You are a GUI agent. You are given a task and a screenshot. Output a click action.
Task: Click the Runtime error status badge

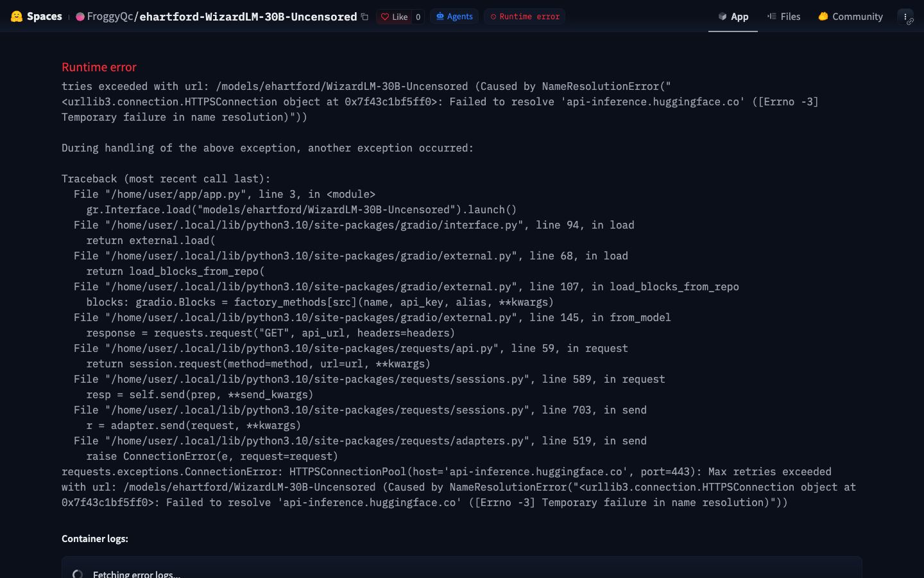coord(525,17)
